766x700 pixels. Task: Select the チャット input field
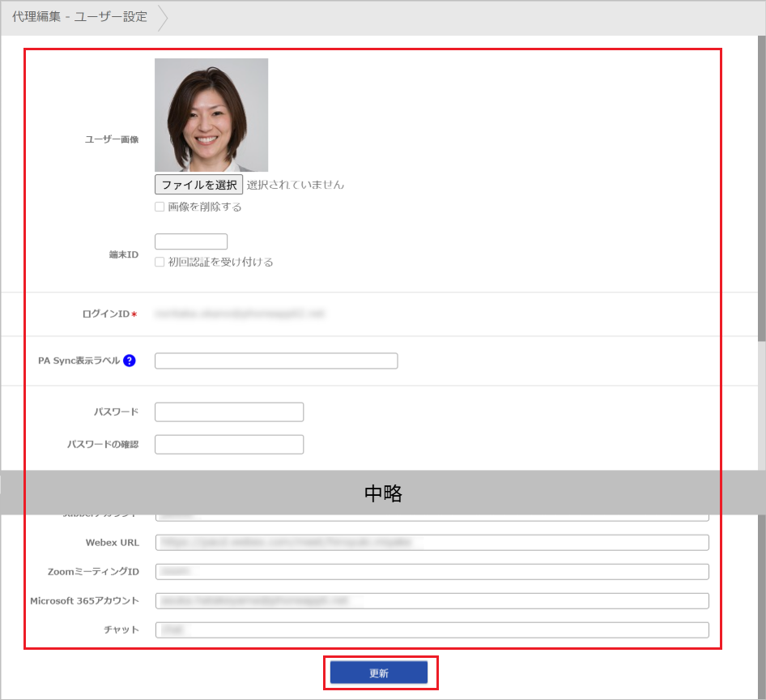click(432, 630)
